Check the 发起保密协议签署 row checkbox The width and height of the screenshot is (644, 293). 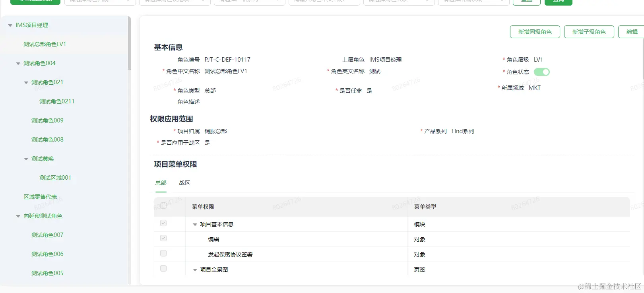[163, 254]
